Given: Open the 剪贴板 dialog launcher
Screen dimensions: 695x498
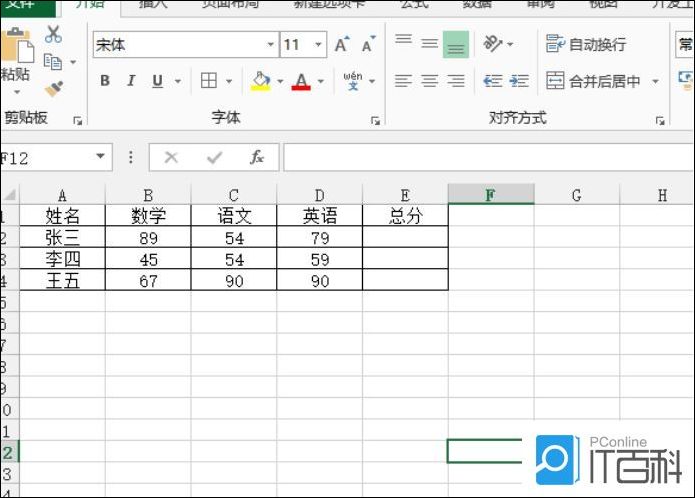Looking at the screenshot, I should click(78, 121).
